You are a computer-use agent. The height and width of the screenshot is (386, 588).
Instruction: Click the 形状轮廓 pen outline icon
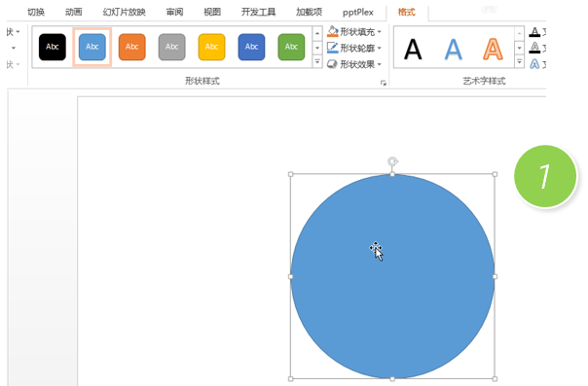point(333,48)
